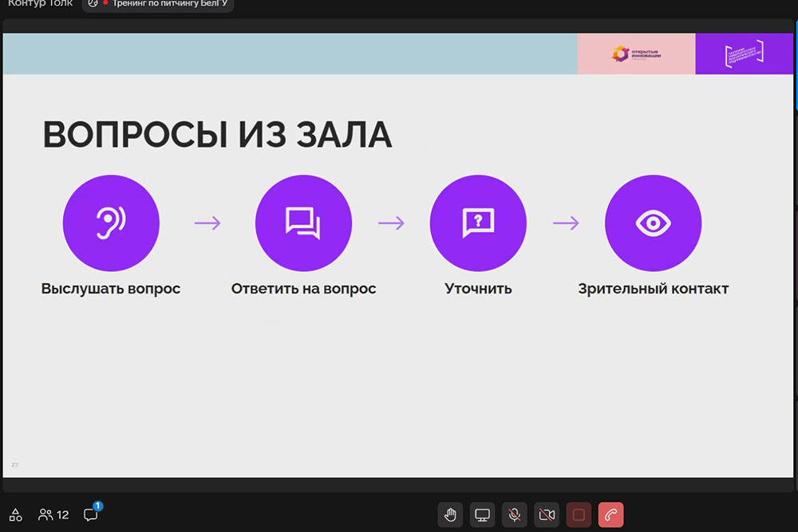Open the shapes apps menu icon

15,514
